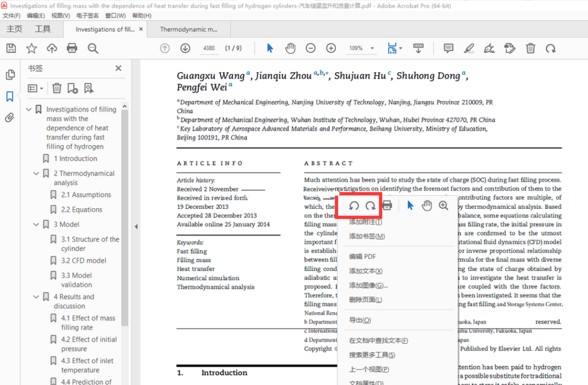Screen dimensions: 588x385
Task: Select the text Highlight tool
Action: tap(468, 48)
